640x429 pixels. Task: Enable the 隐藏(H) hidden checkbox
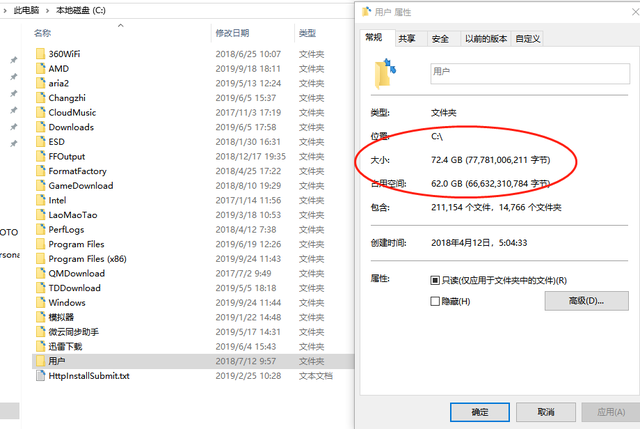[435, 301]
